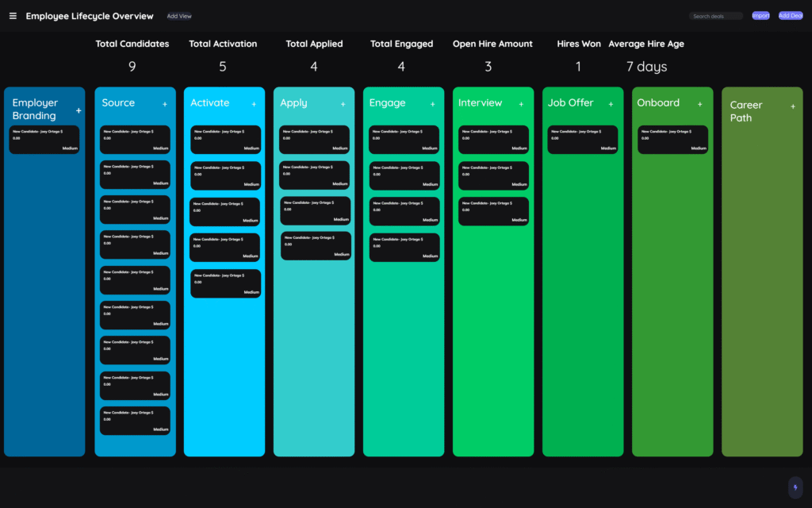Open the lightning bolt quick action button
Screen dimensions: 812x508
tap(795, 487)
